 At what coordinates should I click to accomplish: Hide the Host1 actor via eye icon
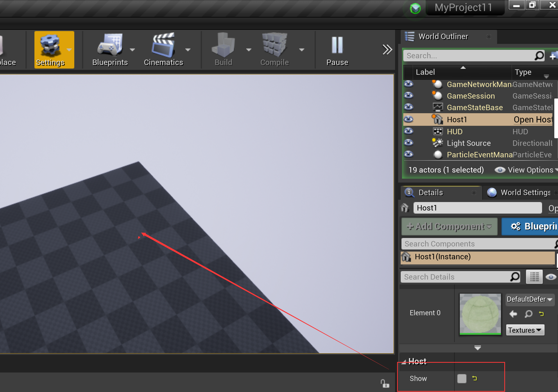click(x=408, y=119)
